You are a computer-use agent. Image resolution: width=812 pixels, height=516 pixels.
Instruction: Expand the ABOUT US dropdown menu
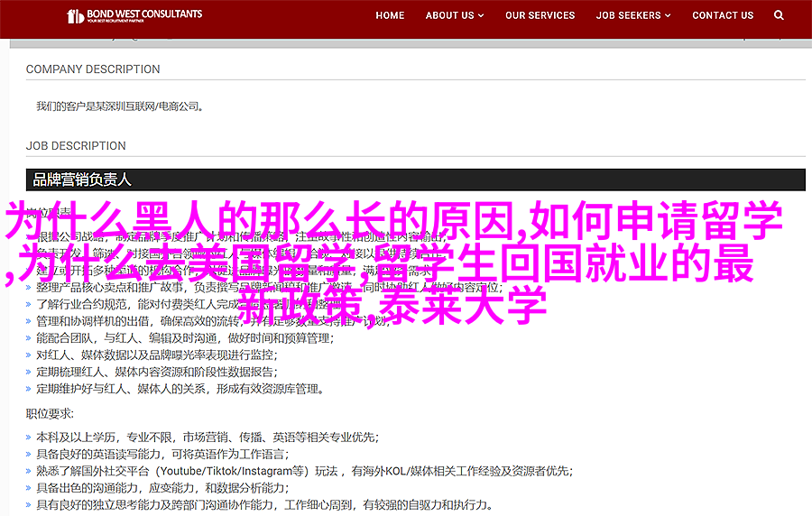pos(455,15)
